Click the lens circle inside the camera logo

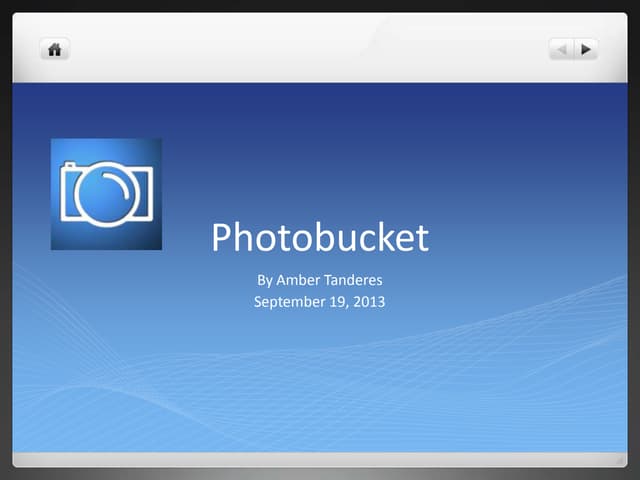[108, 193]
